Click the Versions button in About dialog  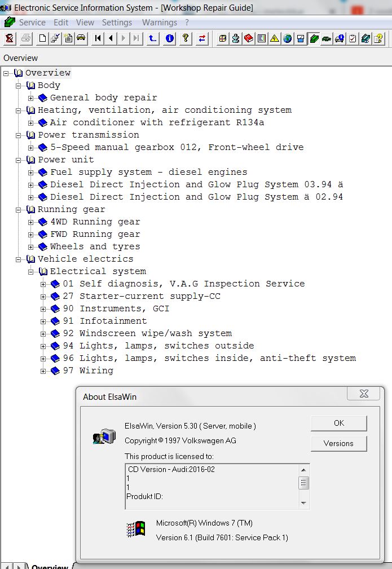click(338, 443)
